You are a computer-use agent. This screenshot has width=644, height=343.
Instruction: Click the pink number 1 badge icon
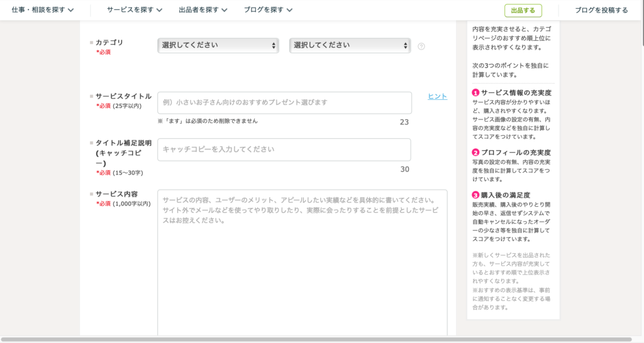475,93
